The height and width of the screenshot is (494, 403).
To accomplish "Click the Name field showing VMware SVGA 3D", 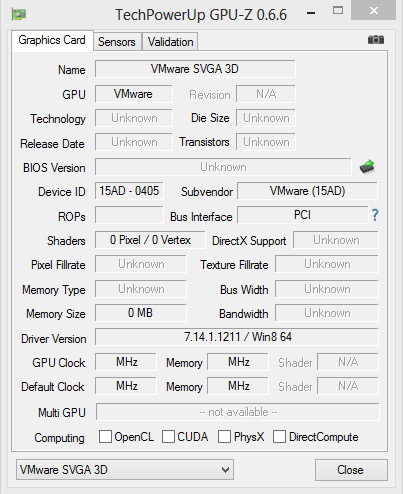I will coord(195,69).
